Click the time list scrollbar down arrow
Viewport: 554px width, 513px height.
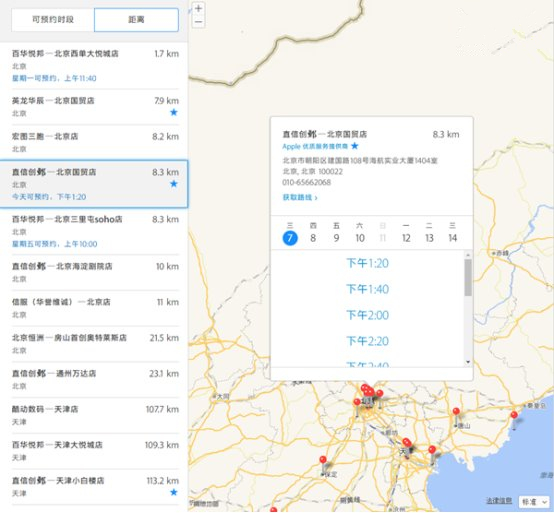tap(468, 362)
